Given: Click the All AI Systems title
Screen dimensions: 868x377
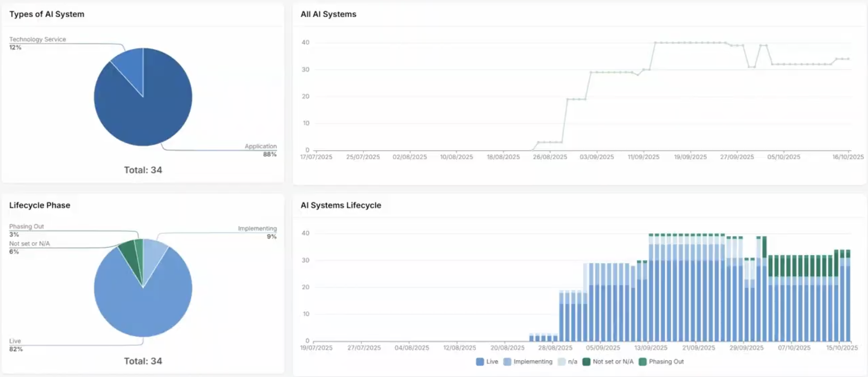Looking at the screenshot, I should 328,14.
